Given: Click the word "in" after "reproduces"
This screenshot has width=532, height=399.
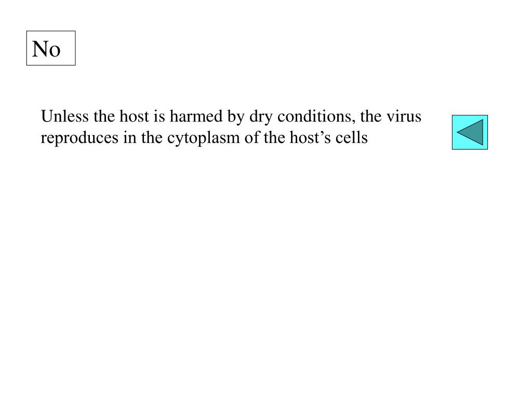Looking at the screenshot, I should (x=129, y=137).
